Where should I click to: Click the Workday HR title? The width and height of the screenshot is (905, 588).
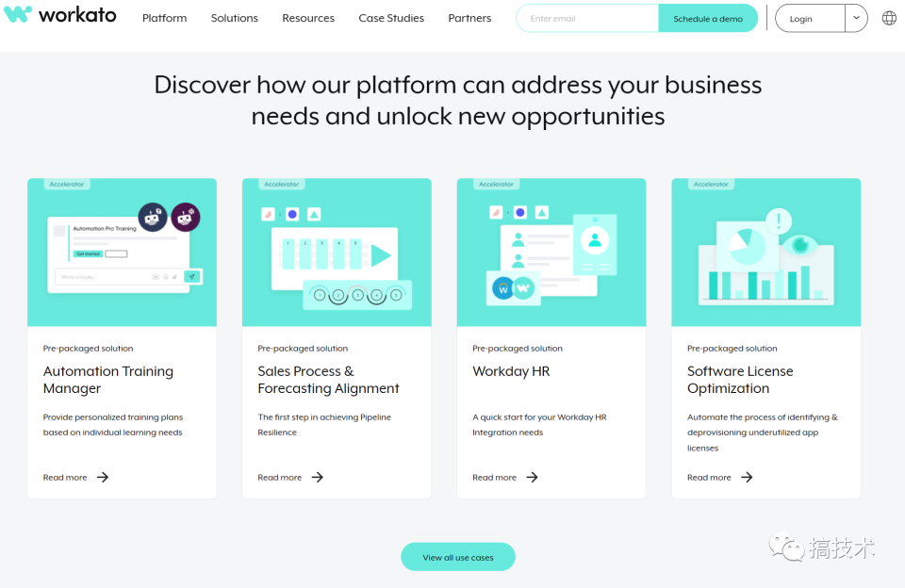tap(511, 371)
